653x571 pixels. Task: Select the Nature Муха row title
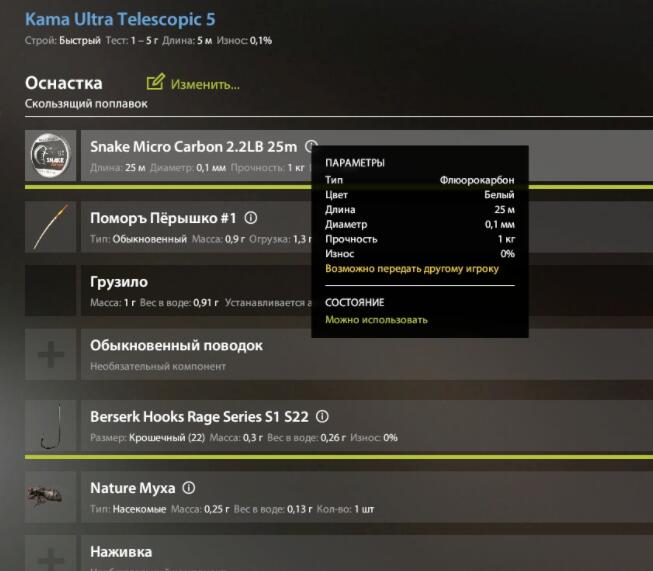(x=132, y=488)
